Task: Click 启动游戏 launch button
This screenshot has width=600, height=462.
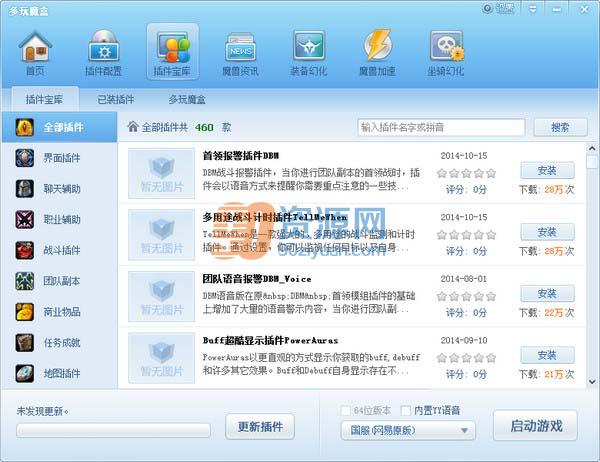Action: tap(536, 426)
